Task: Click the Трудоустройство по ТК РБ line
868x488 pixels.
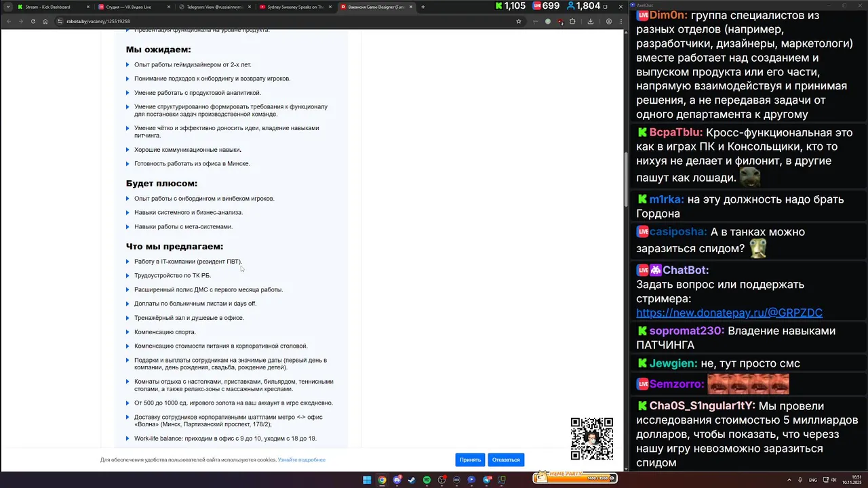Action: point(172,275)
